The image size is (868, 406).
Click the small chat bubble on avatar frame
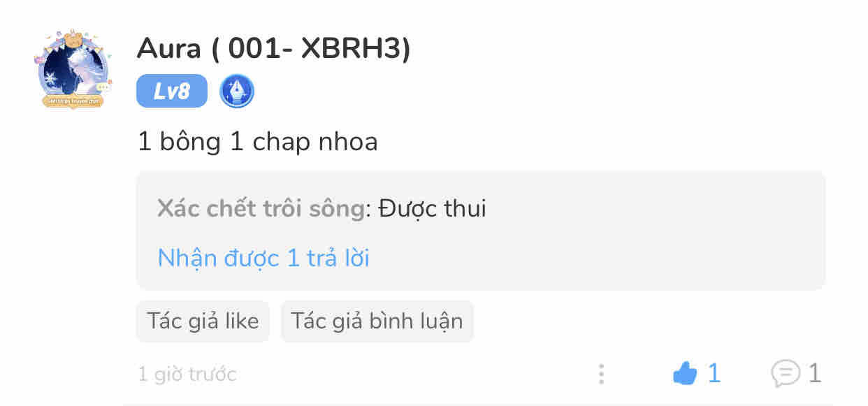pyautogui.click(x=104, y=88)
